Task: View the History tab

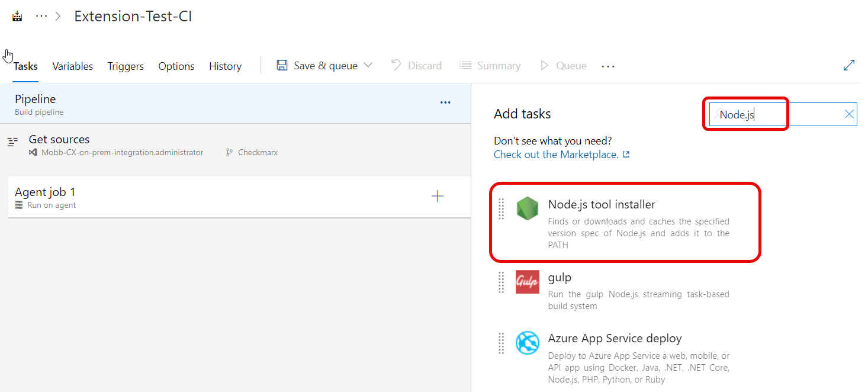Action: [x=225, y=66]
